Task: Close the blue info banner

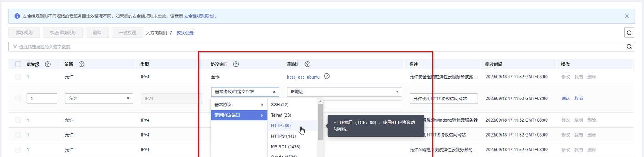Action: 627,16
